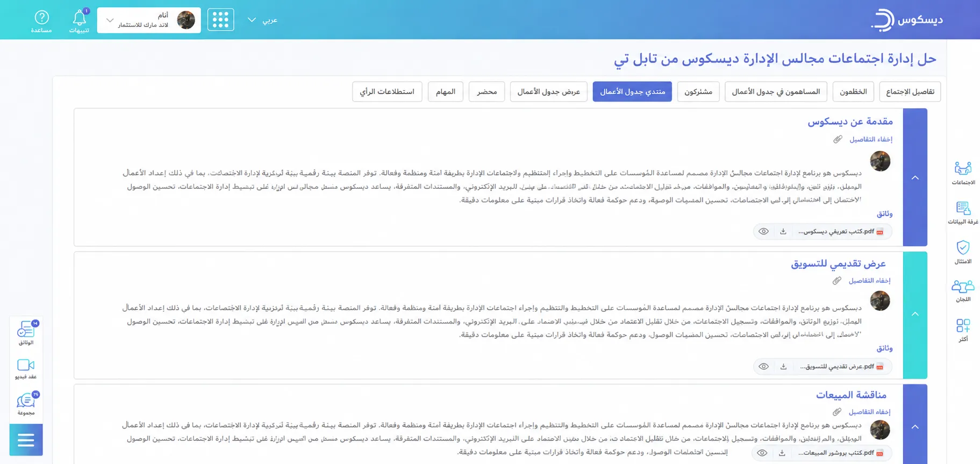This screenshot has height=464, width=980.
Task: Click إخفاء التفاصيل under مقدمة عن ديسكوس
Action: (x=871, y=139)
